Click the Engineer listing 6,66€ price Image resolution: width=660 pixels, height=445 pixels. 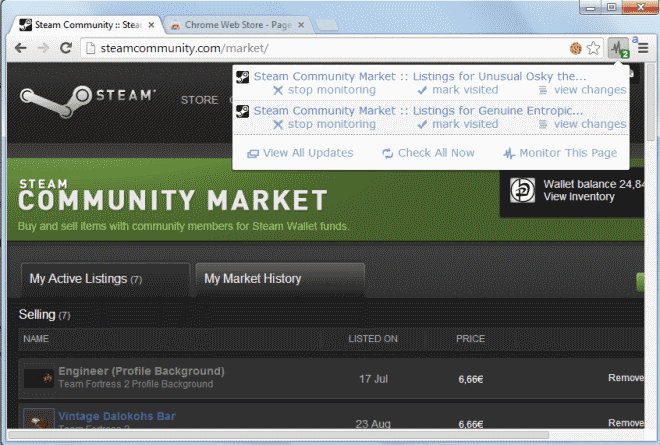pos(471,379)
